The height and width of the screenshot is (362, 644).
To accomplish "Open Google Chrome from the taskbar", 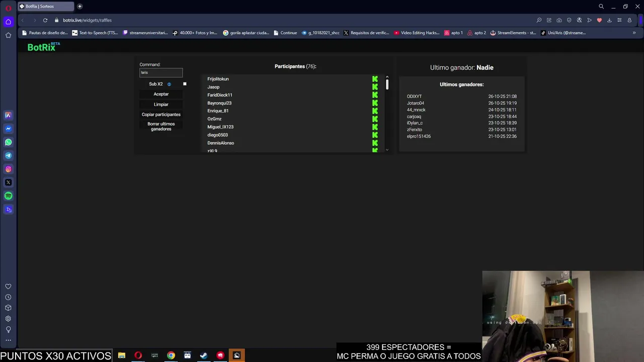I will click(171, 355).
